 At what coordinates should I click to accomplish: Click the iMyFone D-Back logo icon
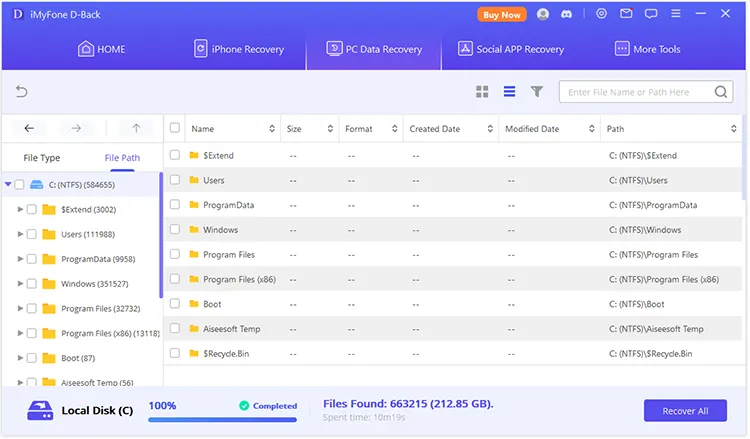[x=18, y=14]
